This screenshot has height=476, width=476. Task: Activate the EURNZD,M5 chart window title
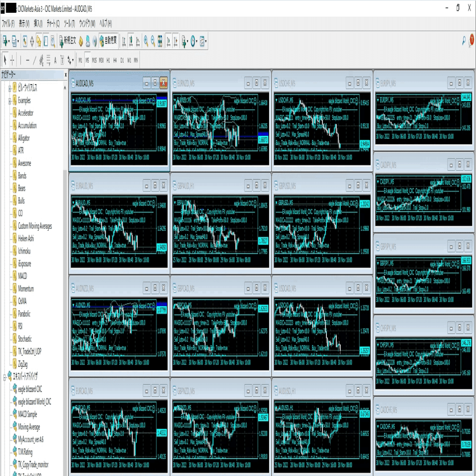pos(186,83)
